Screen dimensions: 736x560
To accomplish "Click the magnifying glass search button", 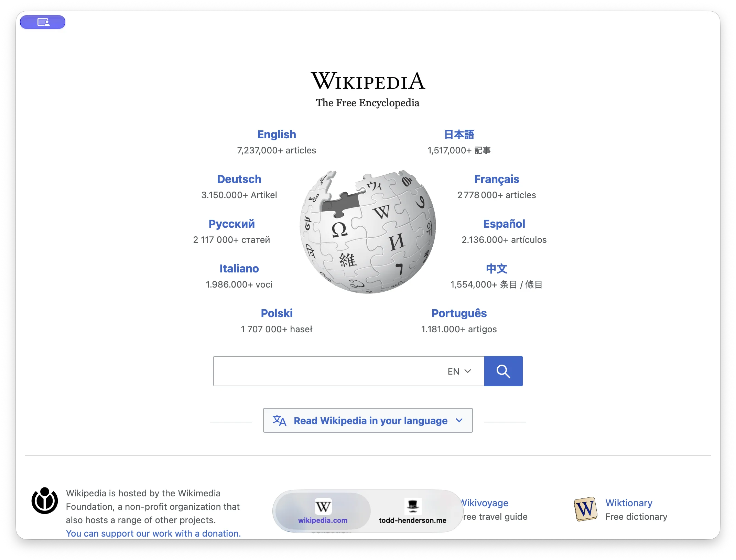I will (x=503, y=371).
